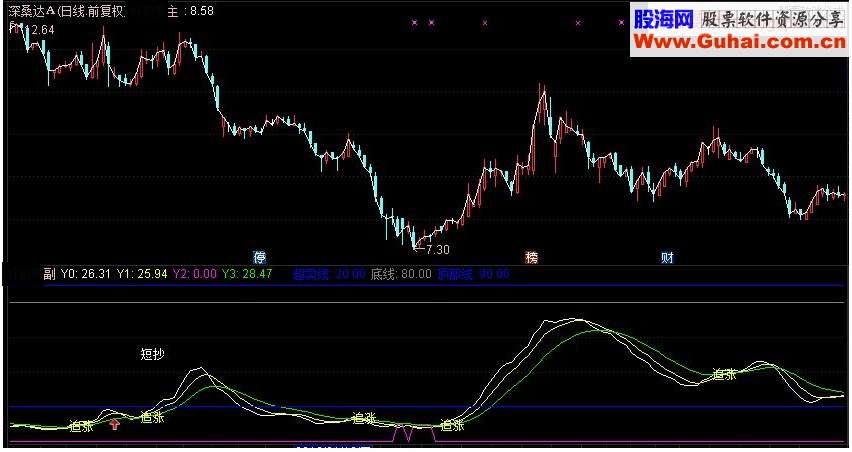Click the rightmost 追涨 label above blue line

click(724, 374)
